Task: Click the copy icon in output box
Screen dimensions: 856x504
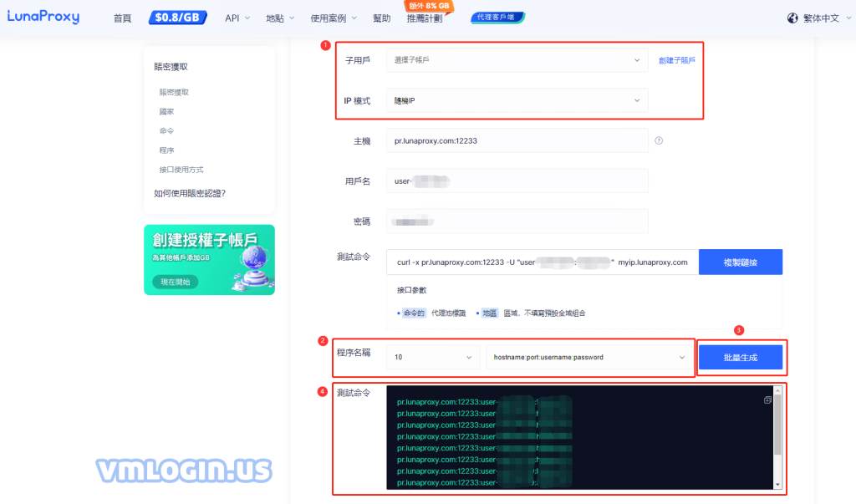Action: click(x=767, y=400)
